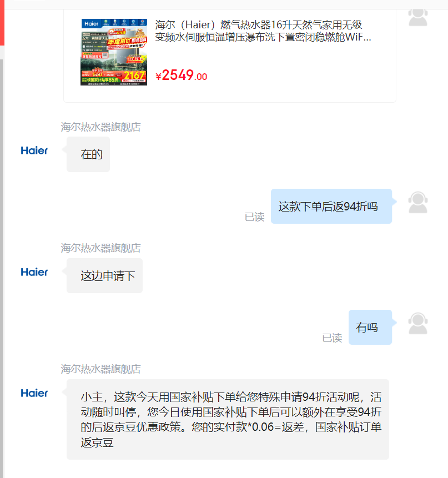
Task: Click the ¥2549.00 product price
Action: (182, 75)
